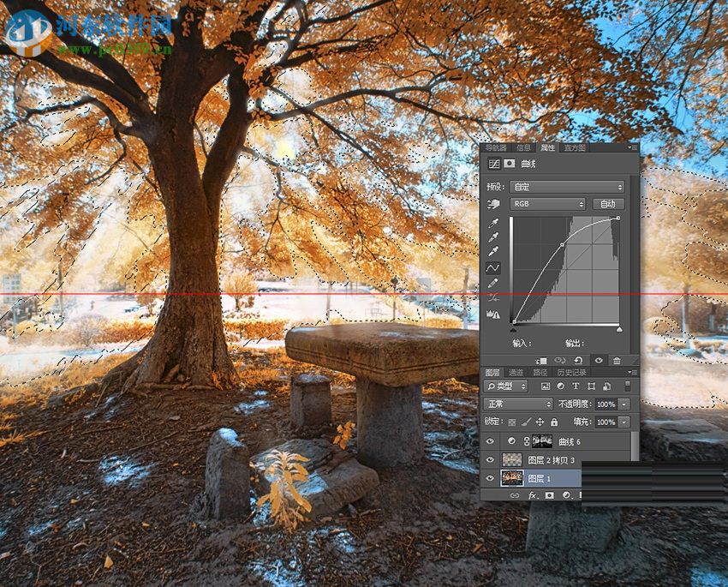The height and width of the screenshot is (587, 728).
Task: Click the 自动 auto button
Action: (608, 204)
